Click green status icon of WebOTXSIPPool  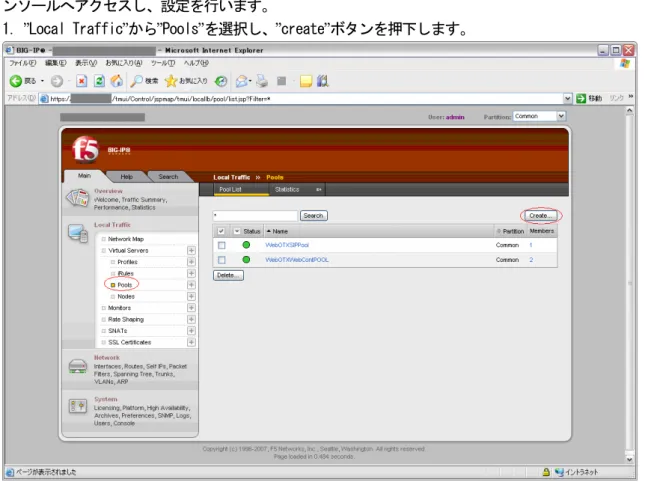point(246,245)
